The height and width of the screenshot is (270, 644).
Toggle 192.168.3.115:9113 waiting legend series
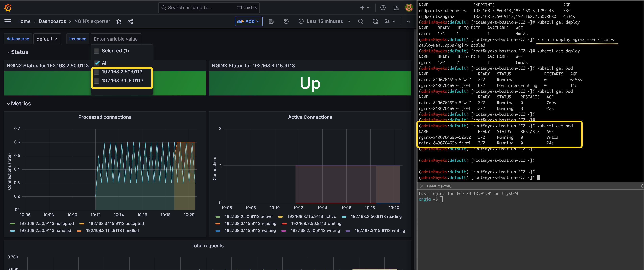[250, 230]
